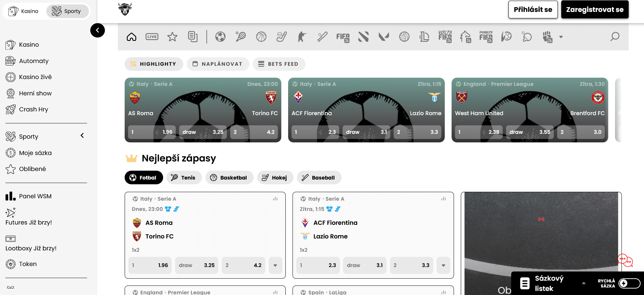Select Tenis filter under Nejlepší zápasy
This screenshot has height=295, width=644.
184,177
